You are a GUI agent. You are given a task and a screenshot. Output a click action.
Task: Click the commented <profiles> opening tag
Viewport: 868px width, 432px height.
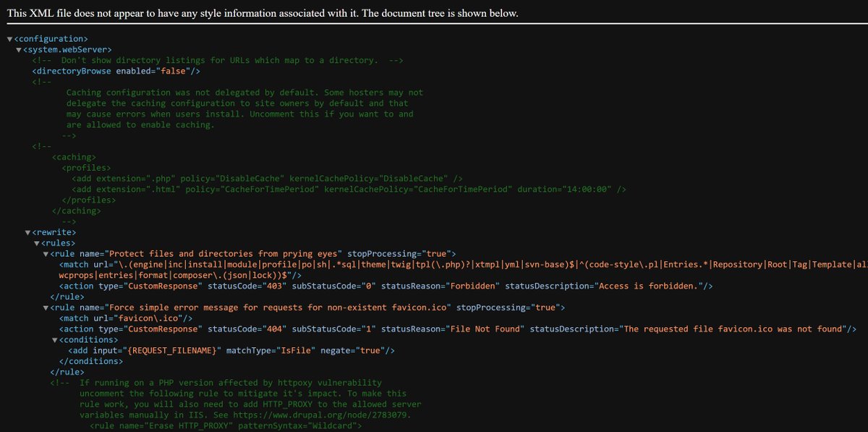point(87,168)
